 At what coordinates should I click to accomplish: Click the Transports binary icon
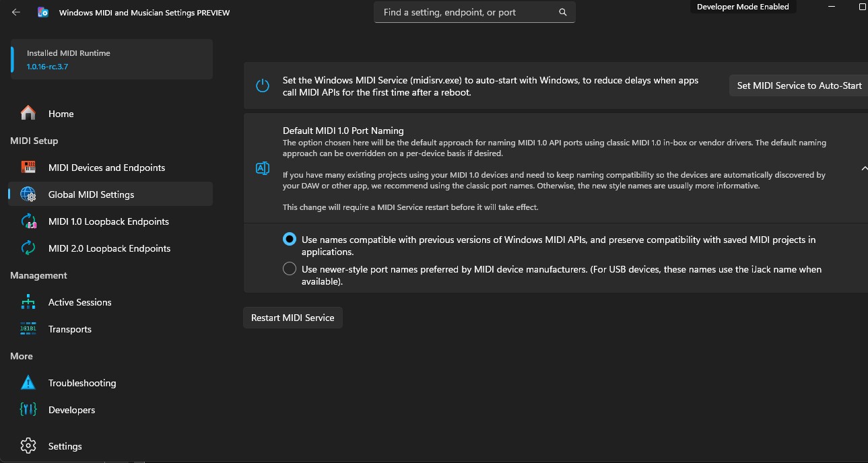coord(28,329)
